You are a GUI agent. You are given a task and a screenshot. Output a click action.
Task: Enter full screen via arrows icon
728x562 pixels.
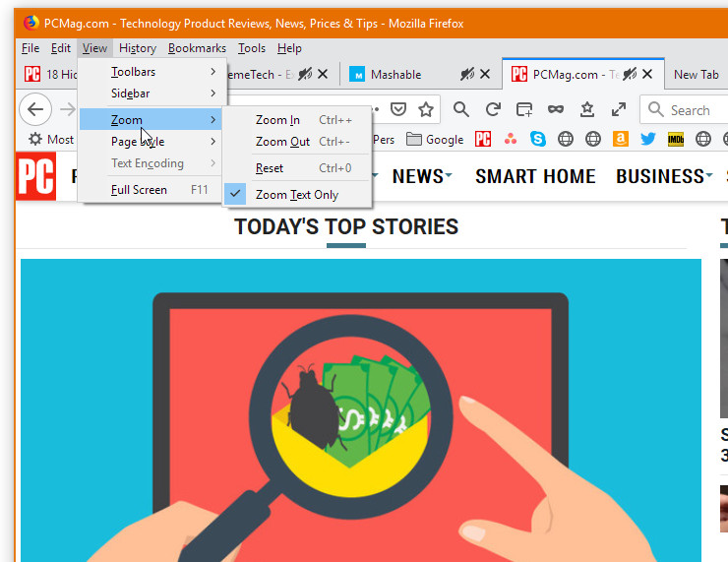coord(619,109)
